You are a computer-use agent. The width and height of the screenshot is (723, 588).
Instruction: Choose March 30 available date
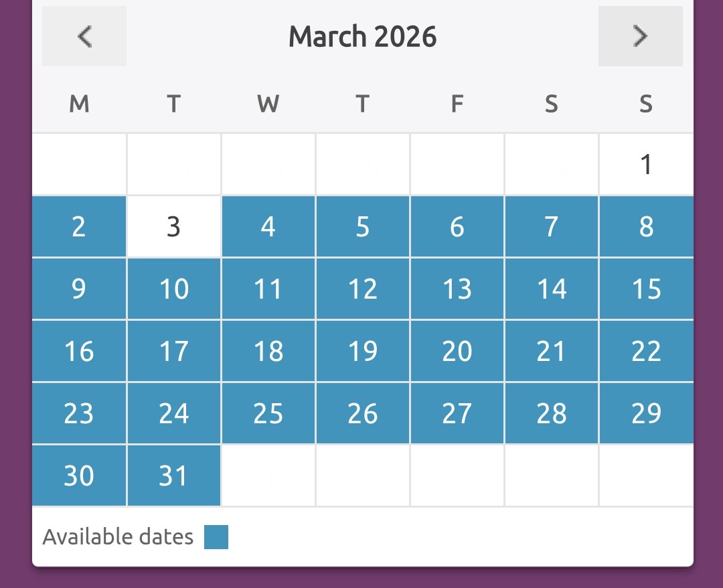tap(79, 475)
